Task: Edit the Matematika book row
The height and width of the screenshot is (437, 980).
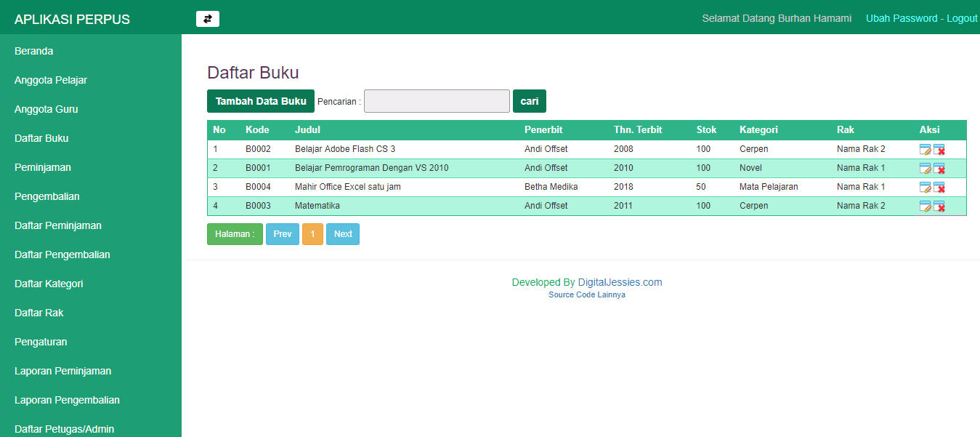Action: pyautogui.click(x=925, y=207)
